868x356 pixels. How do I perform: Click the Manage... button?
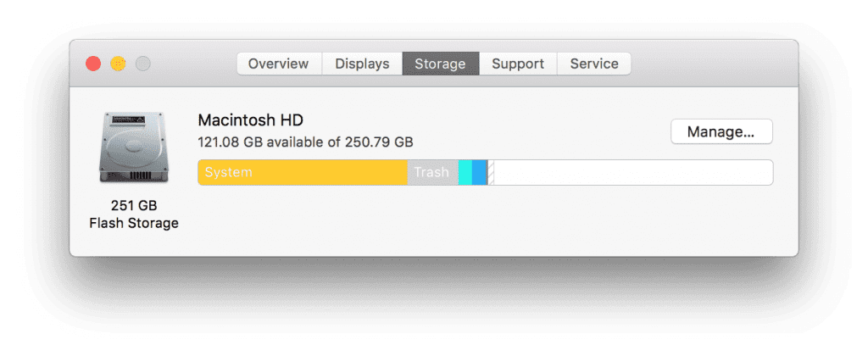coord(721,131)
